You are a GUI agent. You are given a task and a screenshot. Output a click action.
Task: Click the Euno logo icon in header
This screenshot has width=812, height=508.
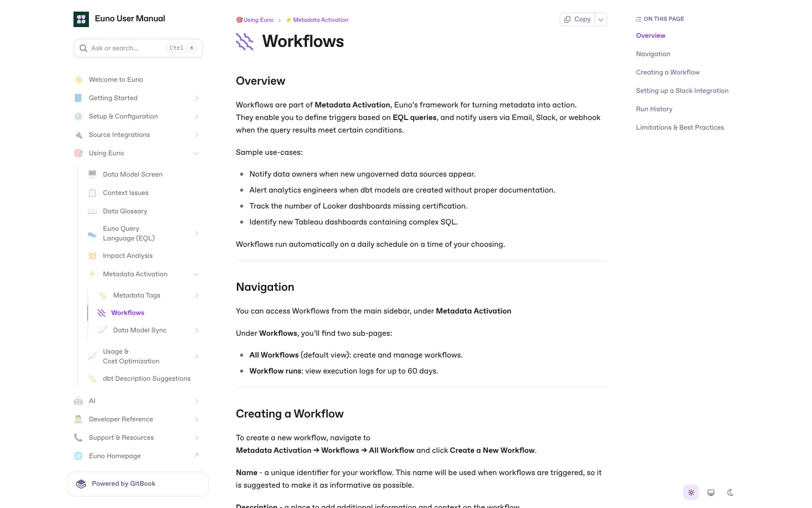click(81, 19)
